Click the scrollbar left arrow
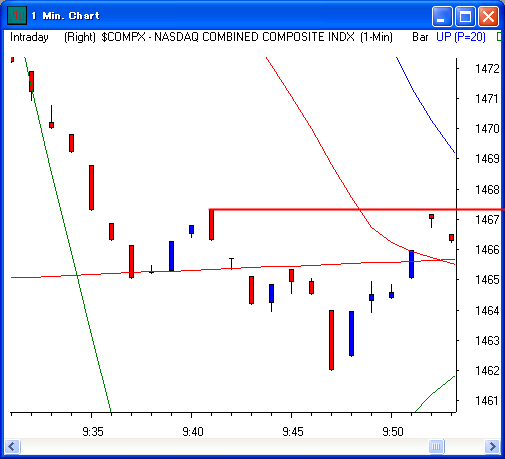 pyautogui.click(x=12, y=446)
